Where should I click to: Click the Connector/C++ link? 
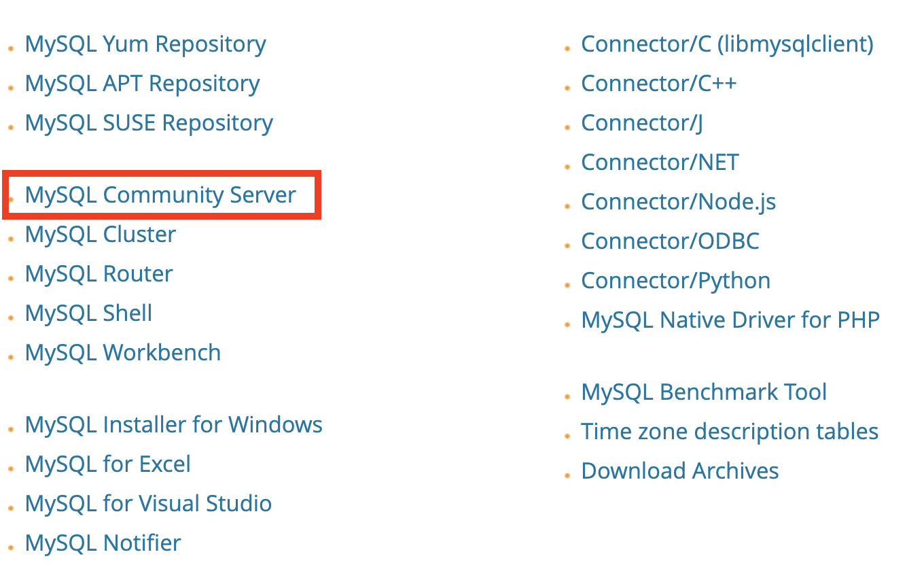pyautogui.click(x=658, y=83)
